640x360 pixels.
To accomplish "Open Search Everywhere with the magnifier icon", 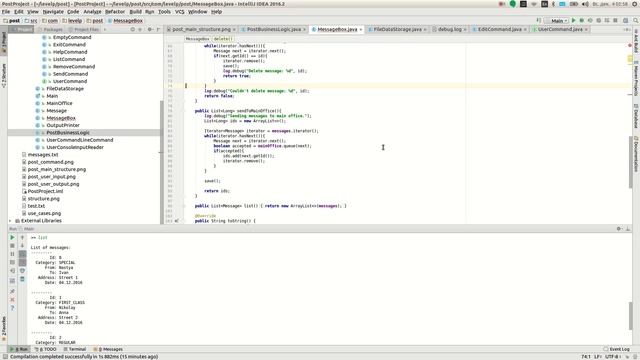I will coord(636,20).
